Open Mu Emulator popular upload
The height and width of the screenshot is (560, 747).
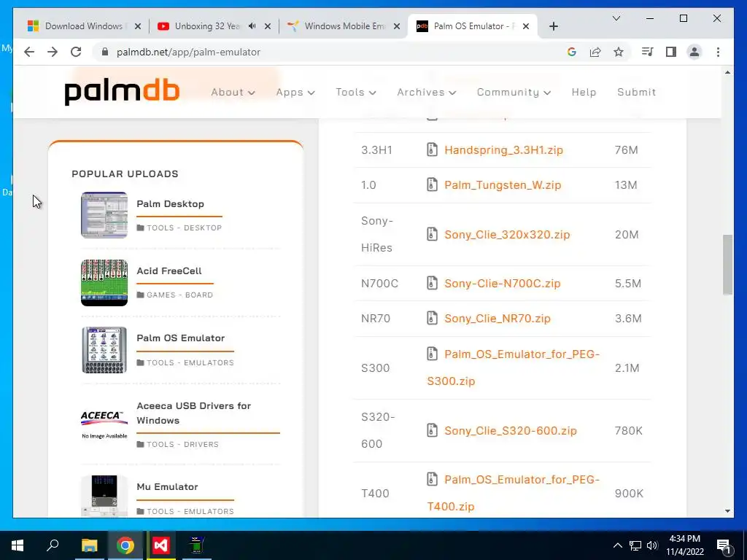click(x=167, y=486)
